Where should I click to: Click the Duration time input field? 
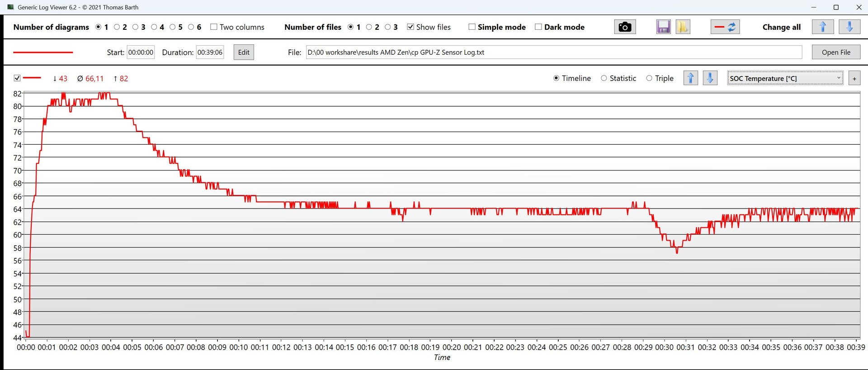210,52
